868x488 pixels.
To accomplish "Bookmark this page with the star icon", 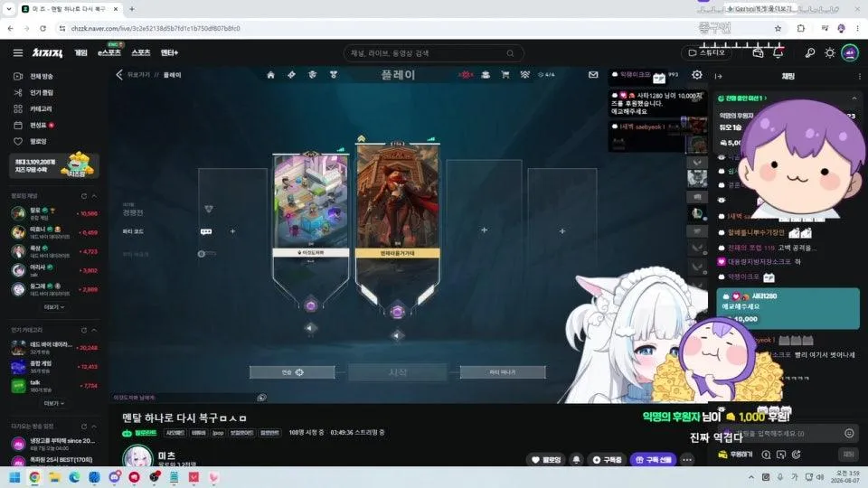I will 778,28.
